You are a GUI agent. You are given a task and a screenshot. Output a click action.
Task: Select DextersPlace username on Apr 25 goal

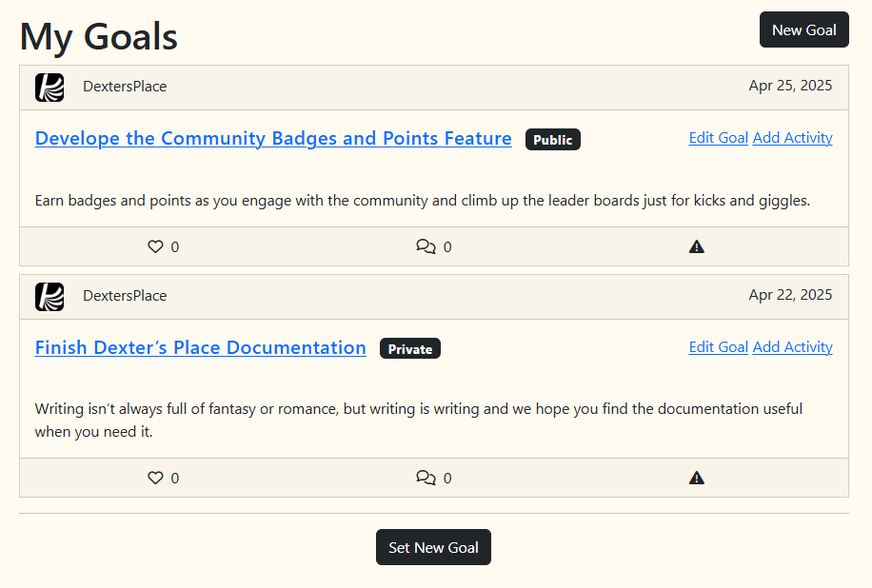pyautogui.click(x=125, y=87)
